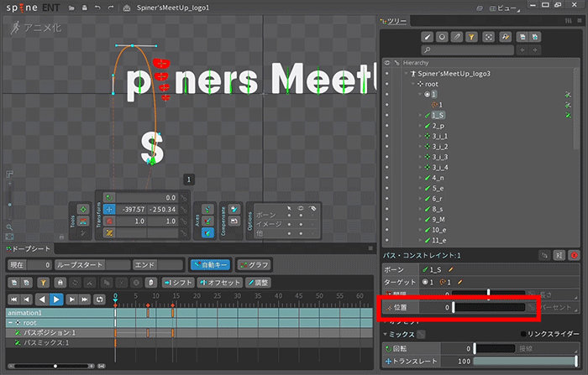
Task: Collapse the Mix section arrow
Action: point(385,334)
